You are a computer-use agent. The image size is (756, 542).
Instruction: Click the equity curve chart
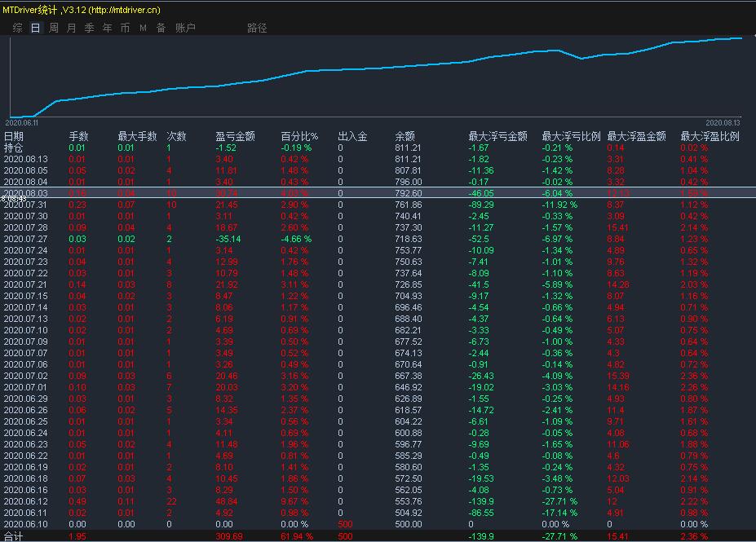[x=375, y=73]
